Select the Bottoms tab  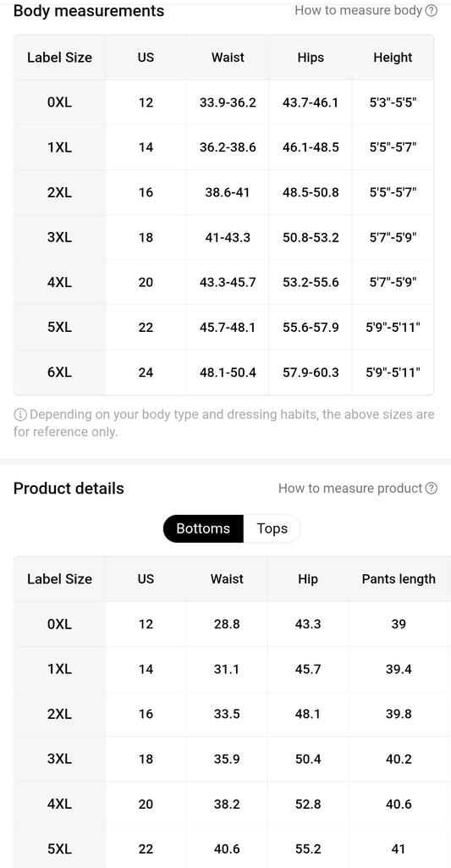pos(203,528)
